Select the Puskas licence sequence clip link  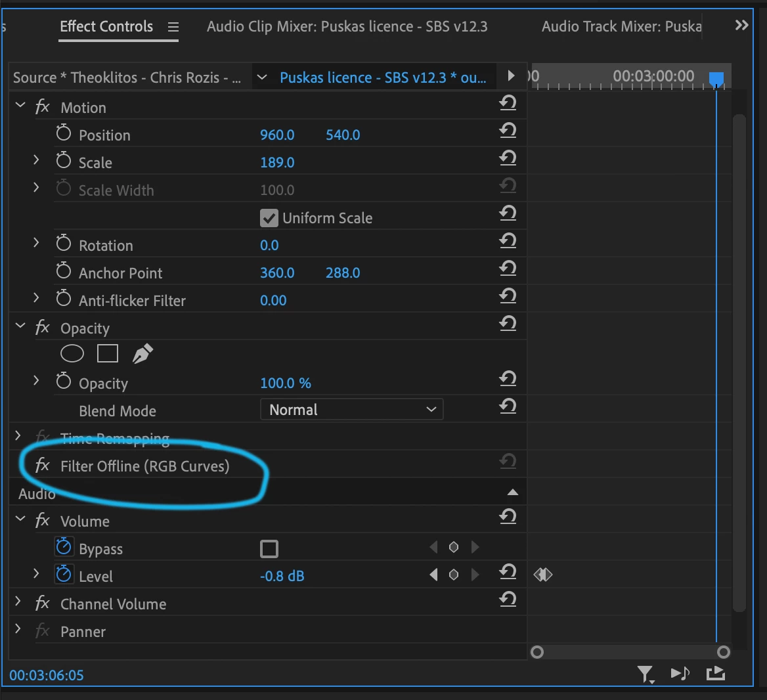(383, 77)
